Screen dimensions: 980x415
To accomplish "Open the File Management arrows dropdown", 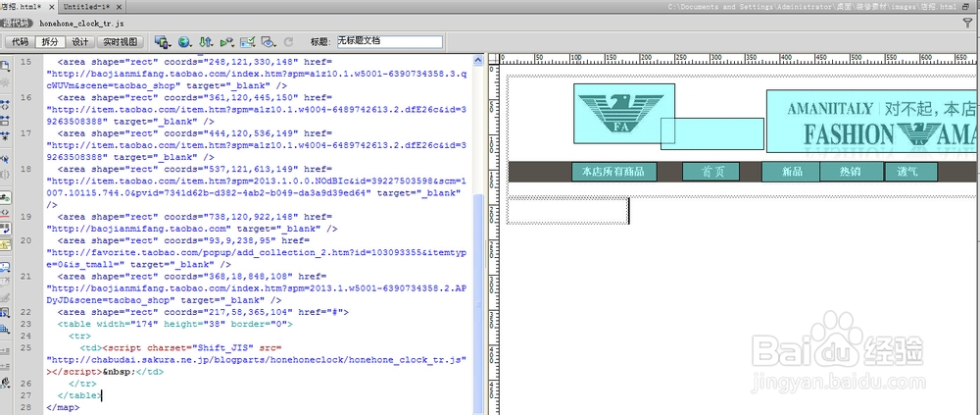I will pyautogui.click(x=206, y=42).
